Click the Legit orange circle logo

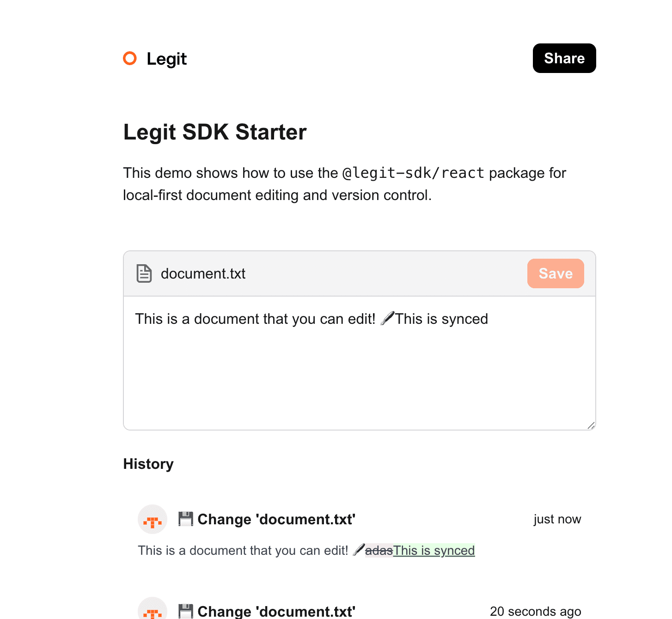pyautogui.click(x=129, y=58)
